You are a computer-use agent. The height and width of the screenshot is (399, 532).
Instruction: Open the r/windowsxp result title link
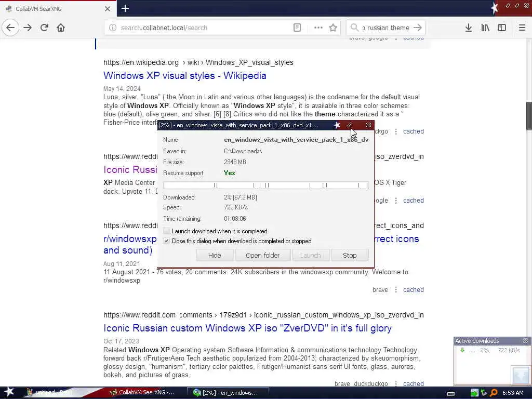click(x=130, y=238)
